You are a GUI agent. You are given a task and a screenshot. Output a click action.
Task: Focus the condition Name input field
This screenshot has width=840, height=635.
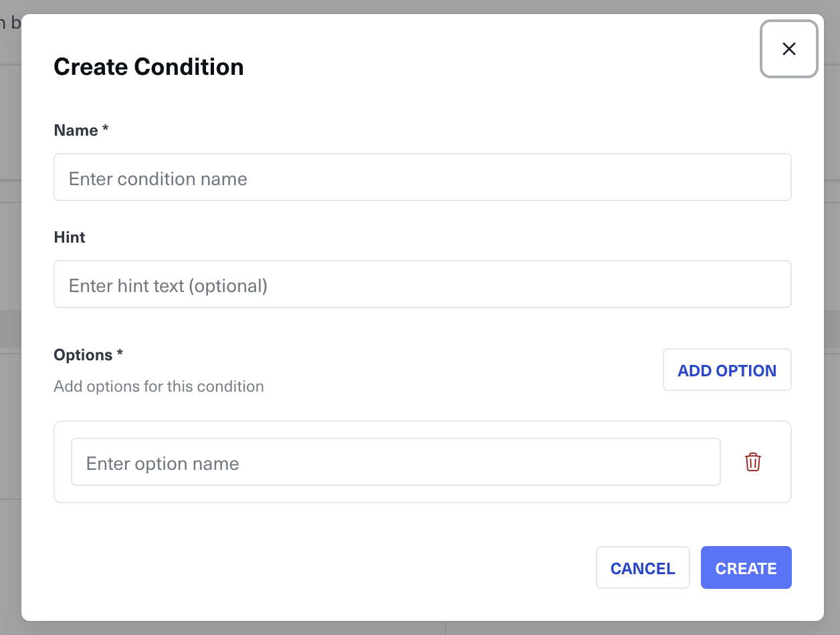coord(422,178)
